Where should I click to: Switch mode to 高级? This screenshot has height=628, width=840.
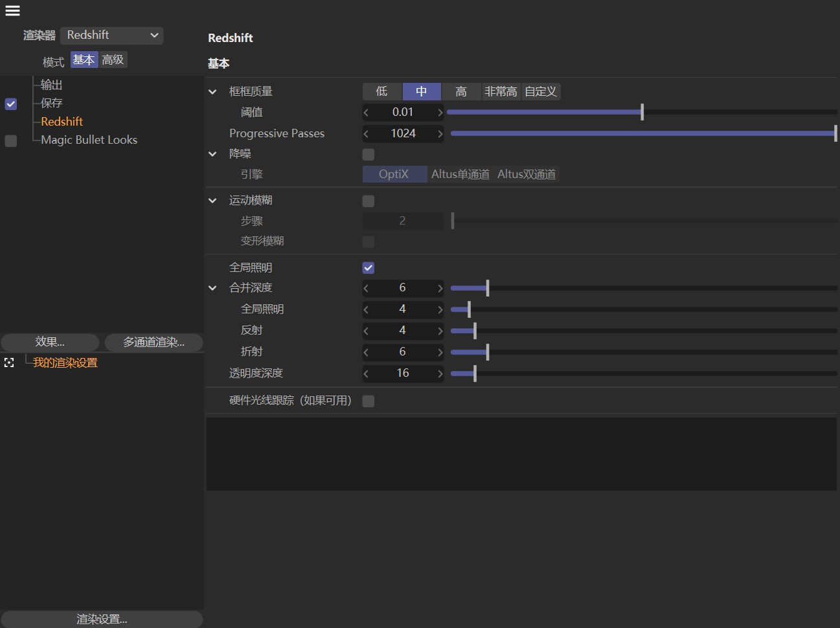[x=113, y=60]
